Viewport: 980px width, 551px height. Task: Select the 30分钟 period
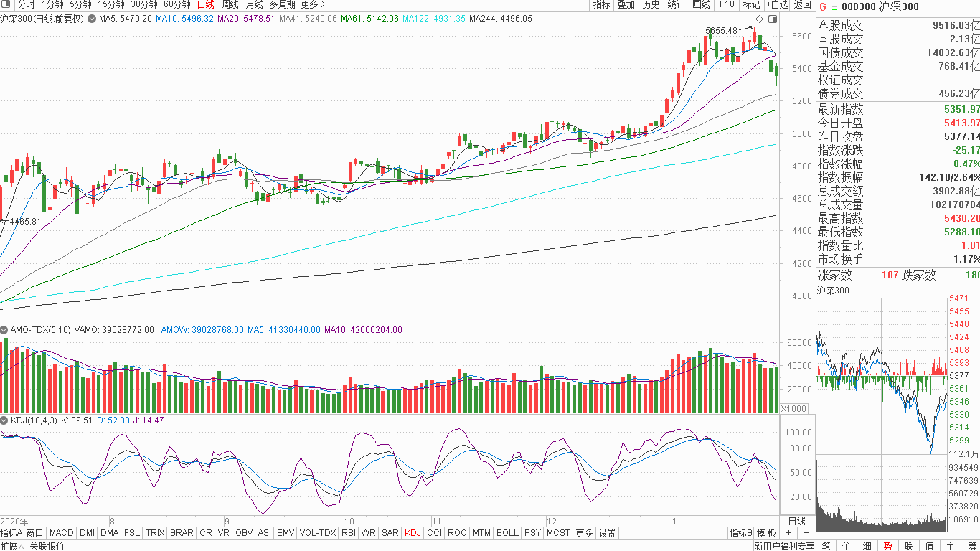[x=144, y=4]
